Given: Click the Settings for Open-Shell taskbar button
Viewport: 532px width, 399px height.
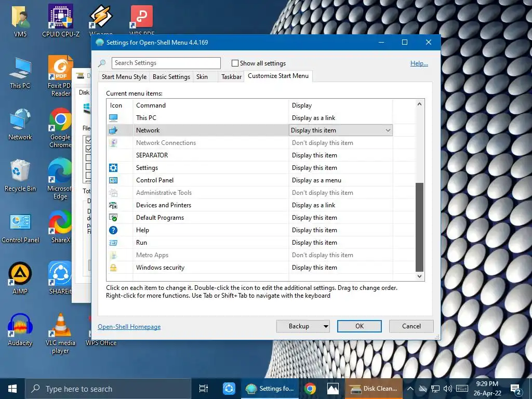Looking at the screenshot, I should [270, 389].
